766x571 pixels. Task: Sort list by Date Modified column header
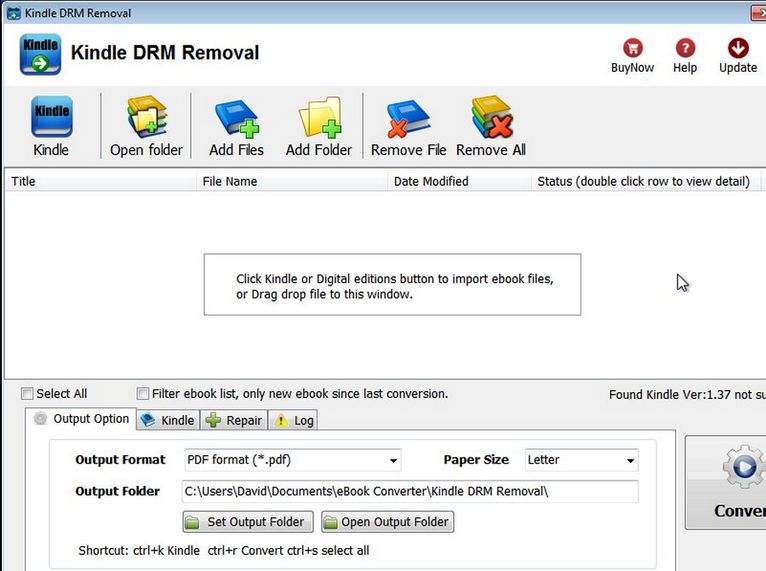(459, 181)
